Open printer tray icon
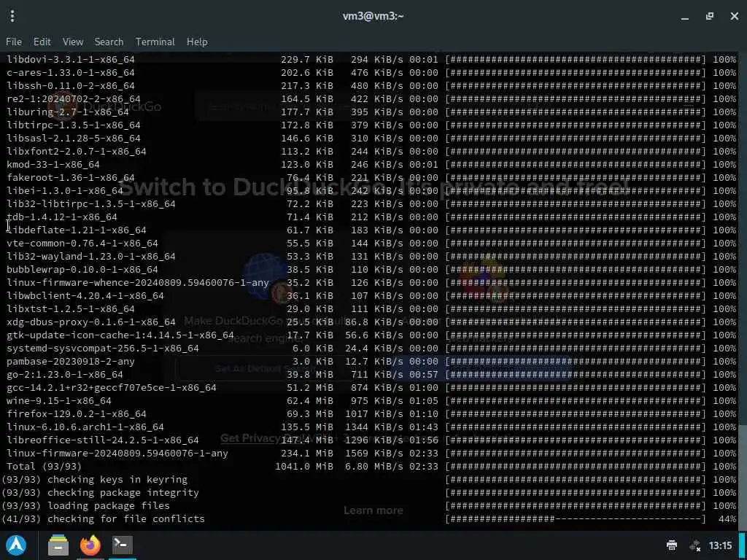This screenshot has width=747, height=560. pyautogui.click(x=672, y=545)
